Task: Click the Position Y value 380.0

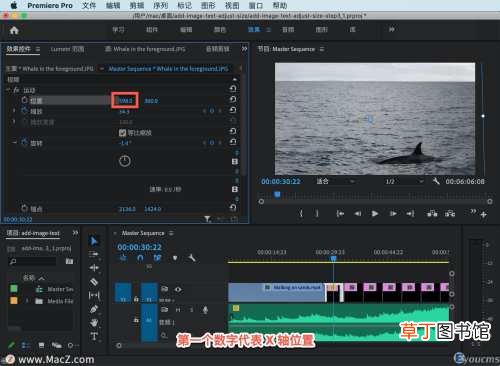Action: 151,100
